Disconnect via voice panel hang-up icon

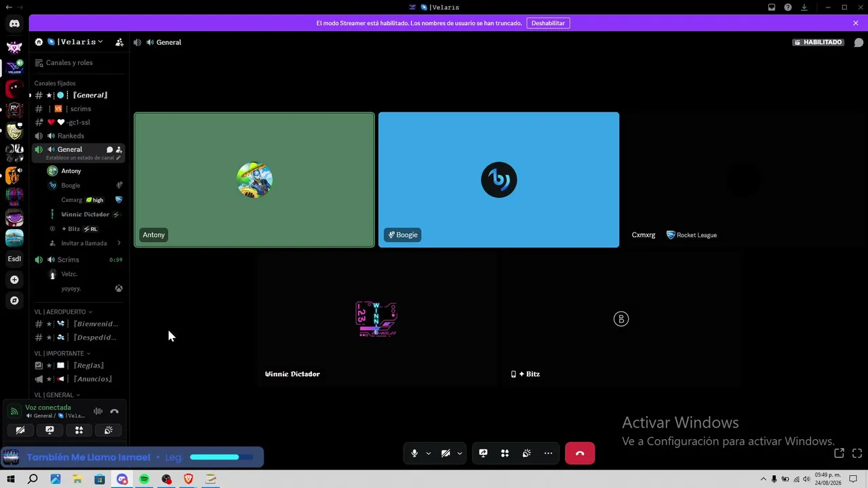114,411
